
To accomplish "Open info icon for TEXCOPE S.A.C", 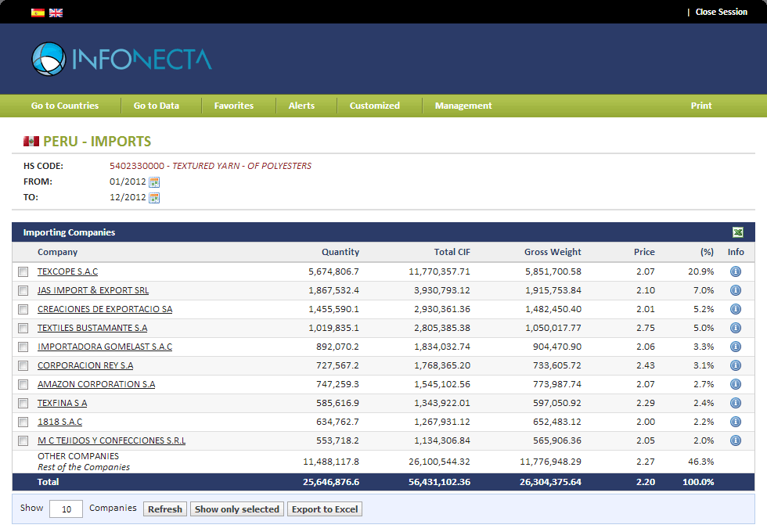I will 735,271.
